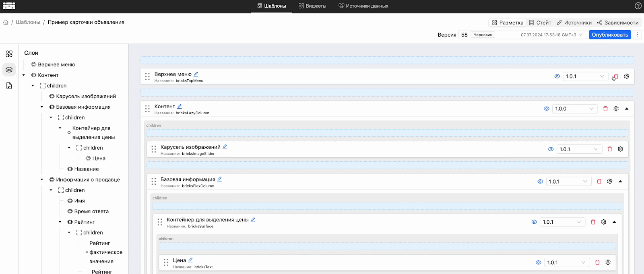Collapse Рейтинг node in layers tree
This screenshot has width=644, height=274.
(x=60, y=222)
